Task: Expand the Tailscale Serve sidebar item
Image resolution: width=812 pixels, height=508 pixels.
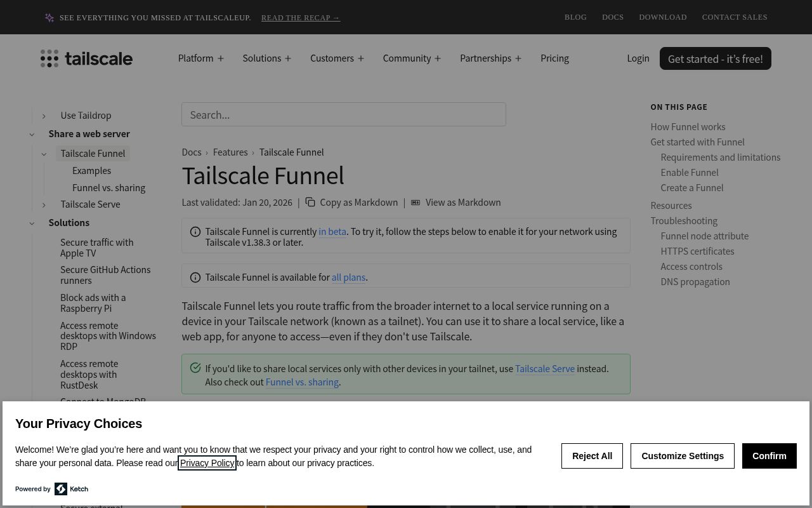Action: click(44, 204)
